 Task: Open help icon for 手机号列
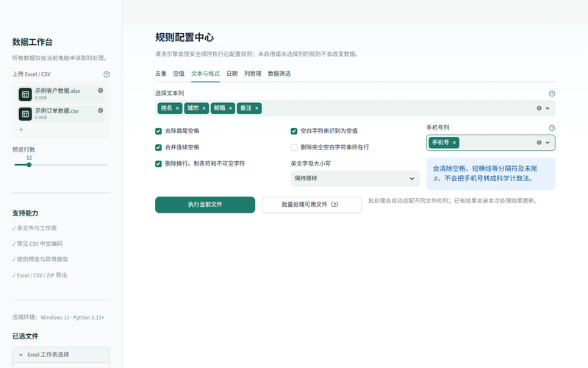(x=552, y=128)
